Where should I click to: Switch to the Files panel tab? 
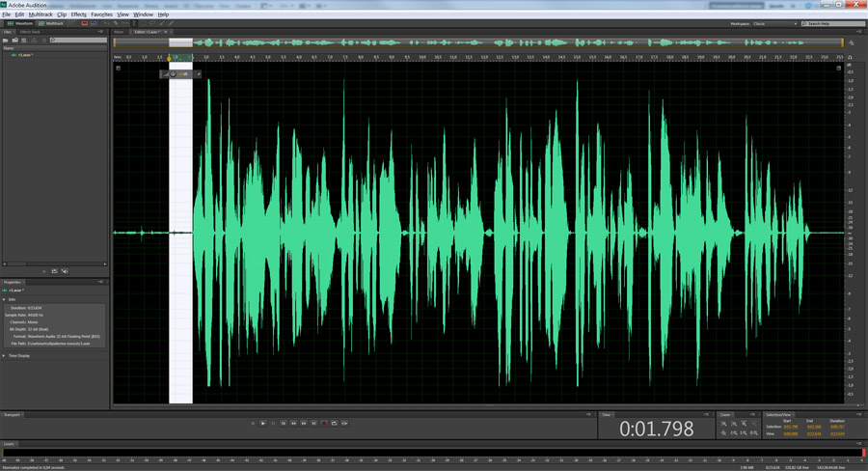pyautogui.click(x=8, y=32)
